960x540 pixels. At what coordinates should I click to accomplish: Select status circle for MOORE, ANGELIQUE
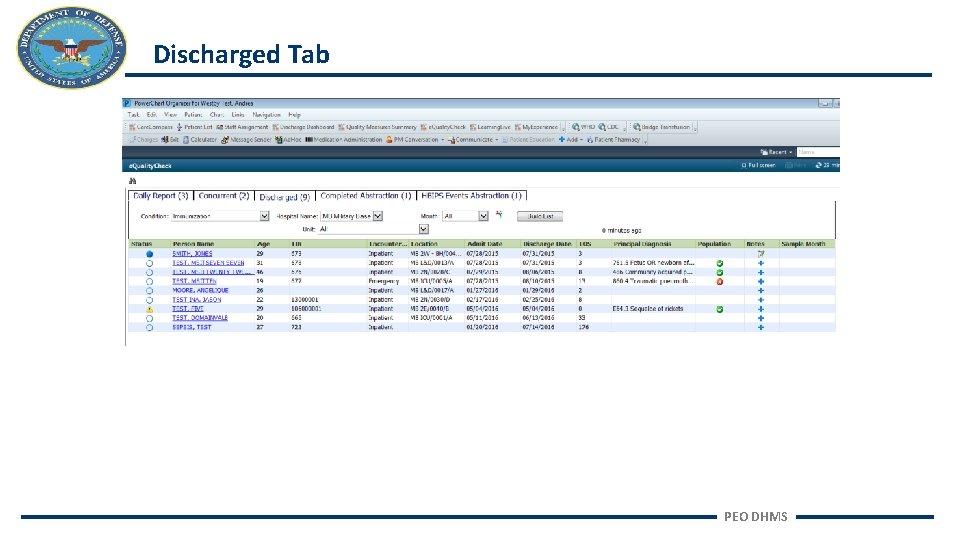149,291
